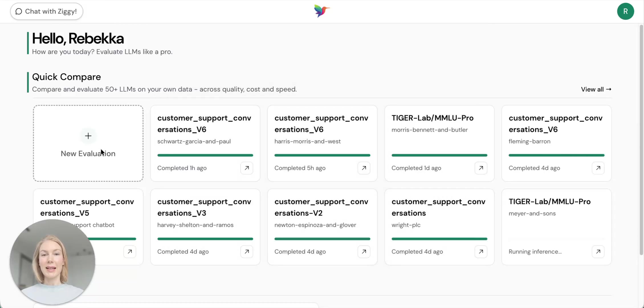Click the page vertical scrollbar

click(x=641, y=140)
